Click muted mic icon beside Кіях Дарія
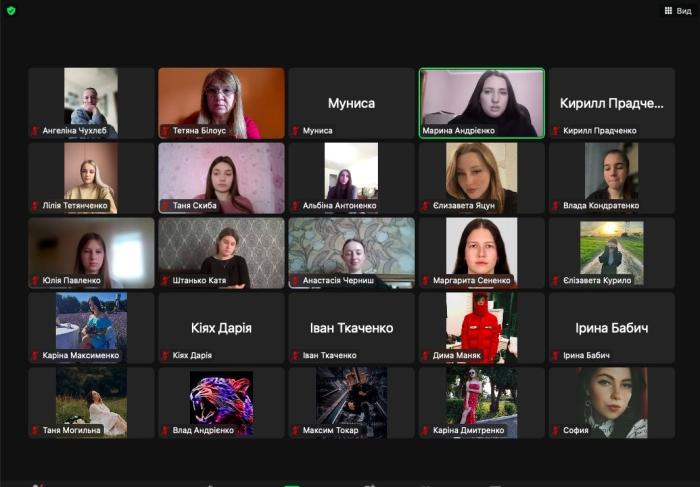 [165, 356]
